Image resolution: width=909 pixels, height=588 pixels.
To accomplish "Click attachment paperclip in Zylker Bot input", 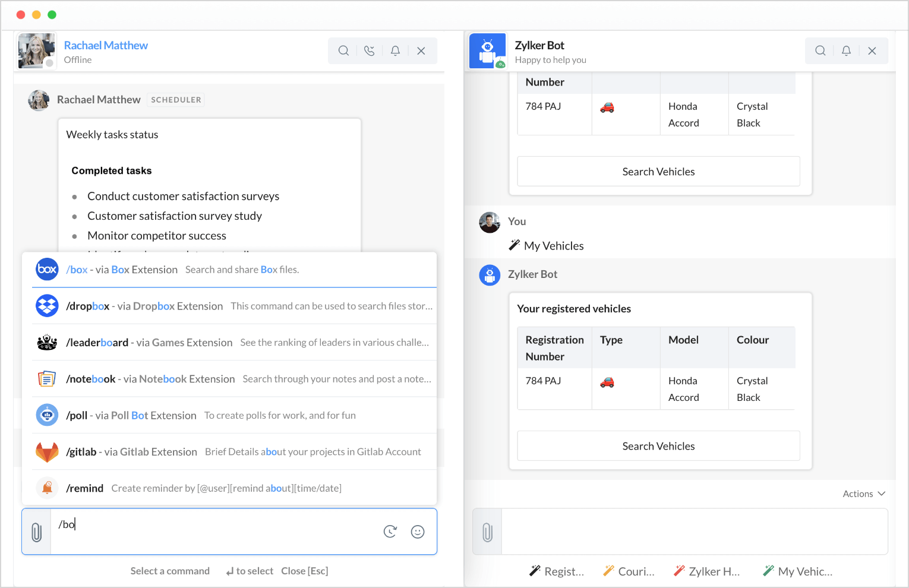I will tap(488, 532).
